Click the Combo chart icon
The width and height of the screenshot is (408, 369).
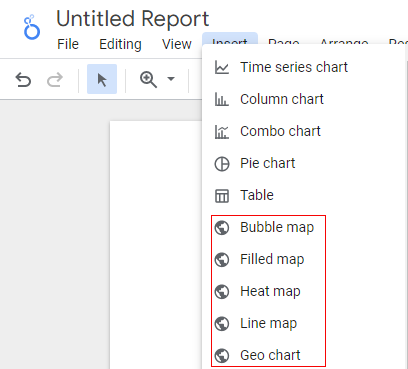[222, 132]
